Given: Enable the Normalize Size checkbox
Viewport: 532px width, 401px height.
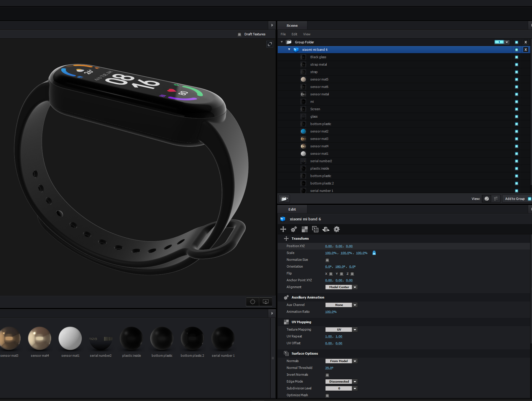Looking at the screenshot, I should point(327,260).
